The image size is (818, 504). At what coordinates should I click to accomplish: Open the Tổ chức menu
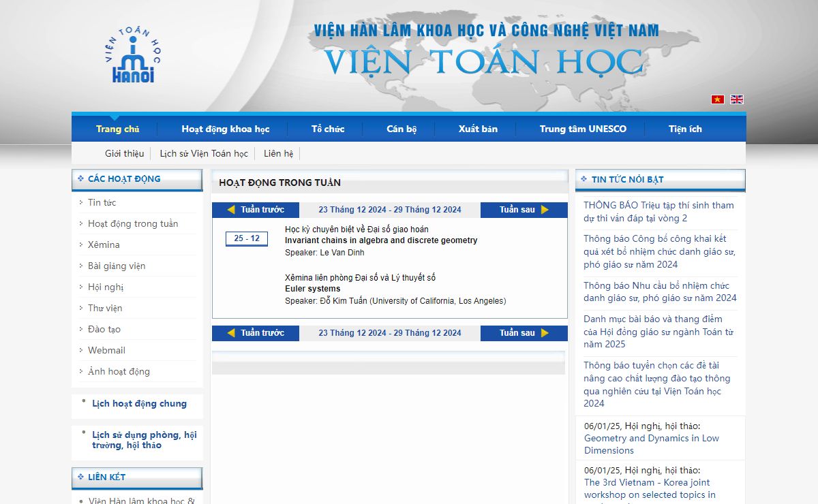pos(328,129)
